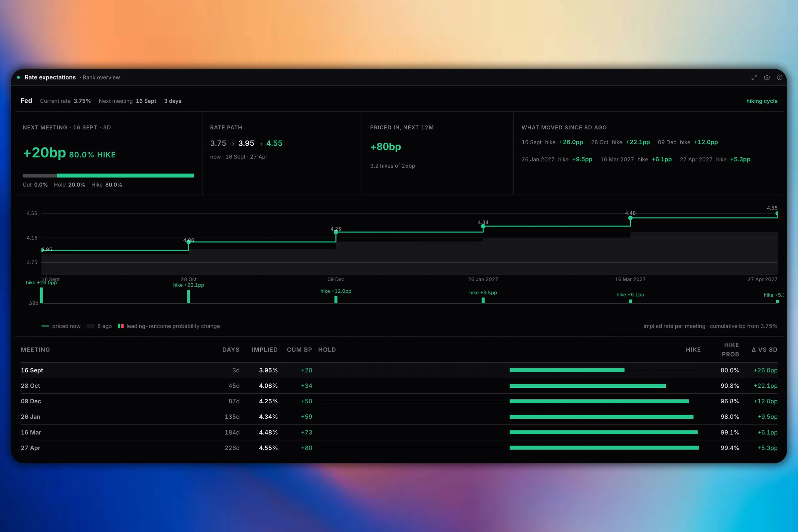Click the +80bp priced-in value
Viewport: 798px width, 532px height.
point(385,147)
